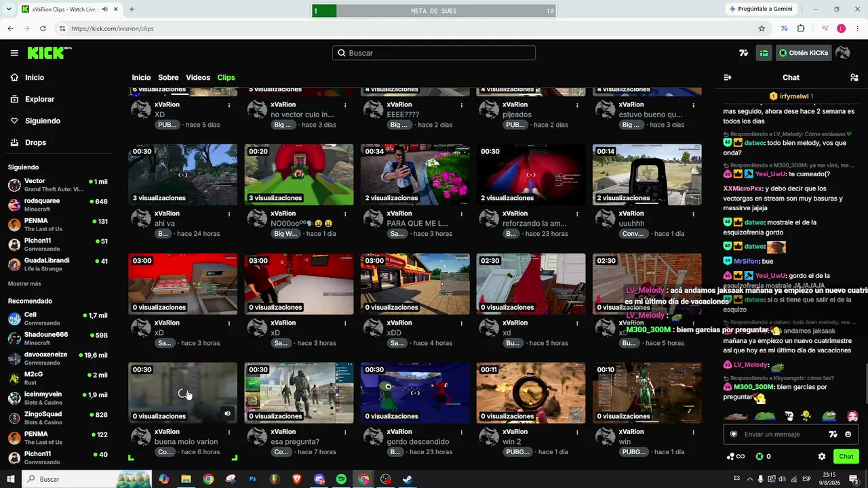Open options menu for 'esa pregunta?' clip
The height and width of the screenshot is (488, 868).
tap(345, 432)
